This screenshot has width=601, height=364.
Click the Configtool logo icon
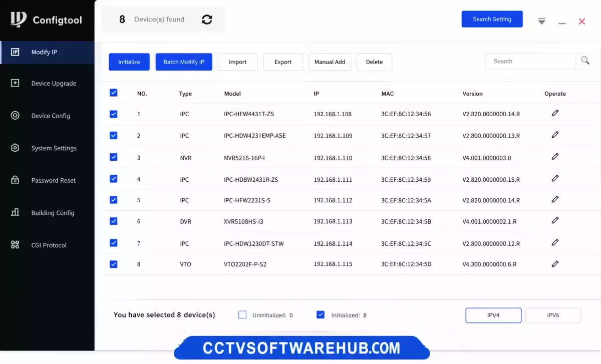pos(19,20)
